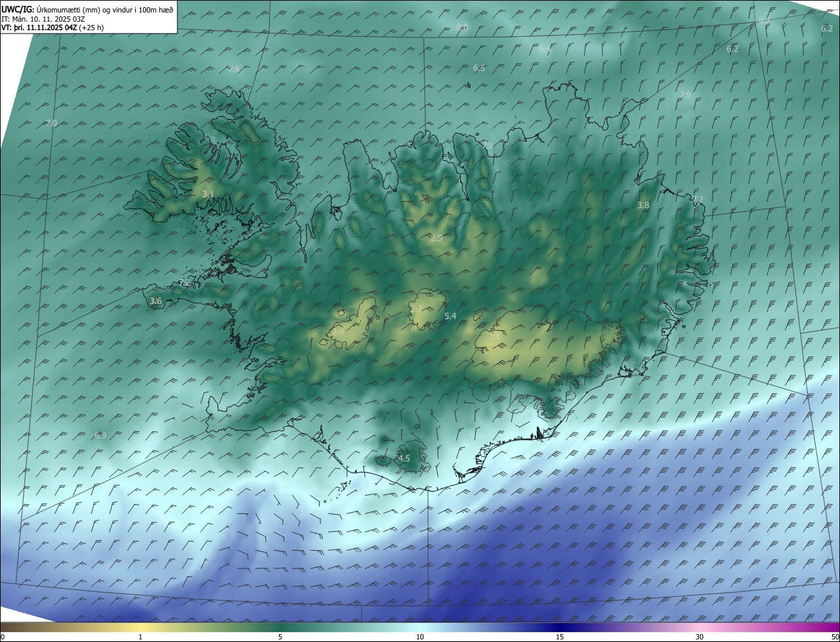Click the valid time line "VT: þri. 11.11.2025 04Z (+25 h)"
Screen dimensions: 840x642
click(x=52, y=28)
